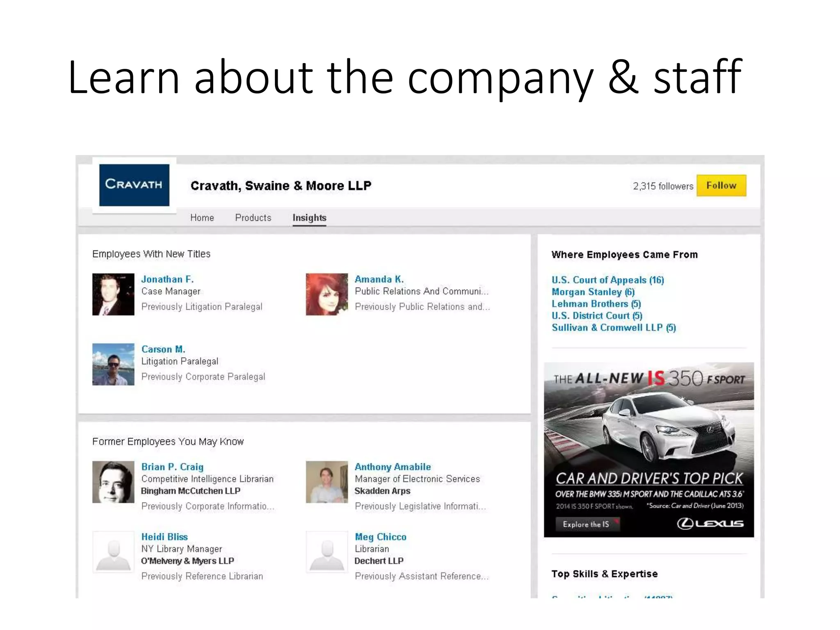Open Morgan Stanley (6) link

pos(593,292)
